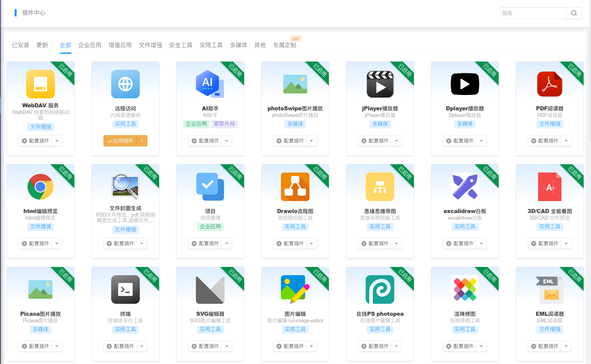This screenshot has width=591, height=364.
Task: Click the 终端 terminal icon
Action: click(125, 289)
